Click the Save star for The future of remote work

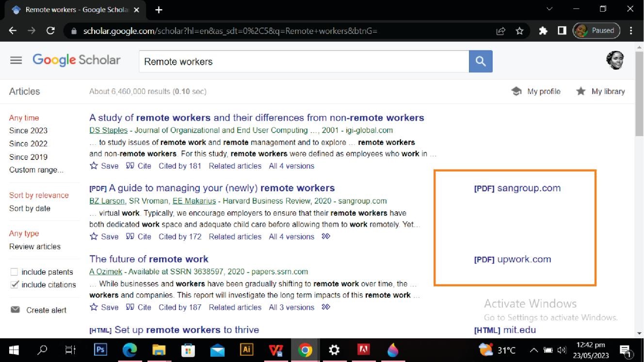tap(94, 307)
